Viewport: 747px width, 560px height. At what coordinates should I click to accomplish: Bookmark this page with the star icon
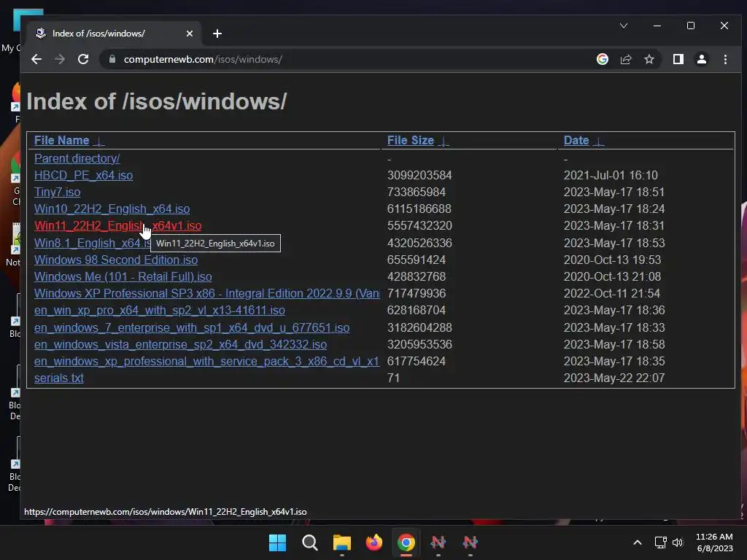[649, 59]
